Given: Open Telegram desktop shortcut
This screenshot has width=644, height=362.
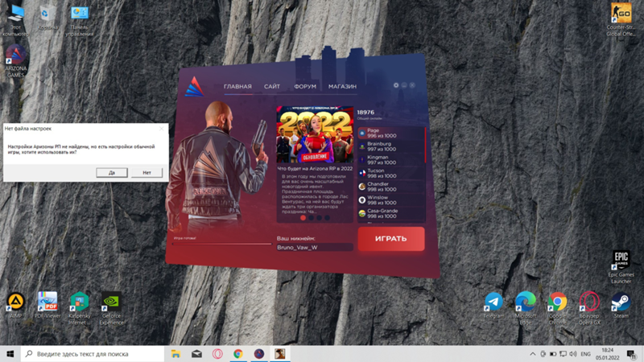Looking at the screenshot, I should pos(493,306).
